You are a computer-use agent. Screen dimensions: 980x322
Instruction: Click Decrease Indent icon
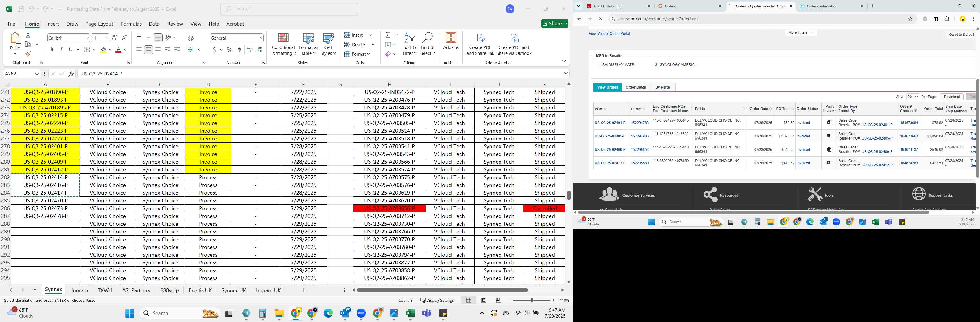167,50
